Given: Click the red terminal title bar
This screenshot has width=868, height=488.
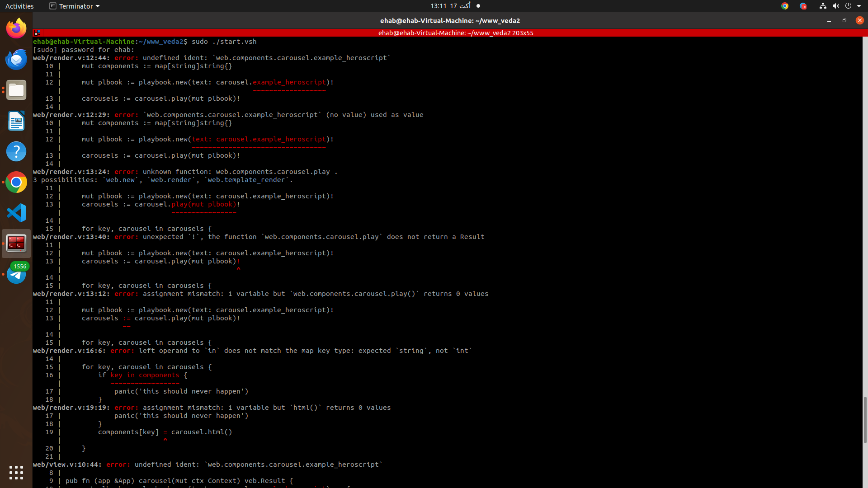Looking at the screenshot, I should 455,33.
